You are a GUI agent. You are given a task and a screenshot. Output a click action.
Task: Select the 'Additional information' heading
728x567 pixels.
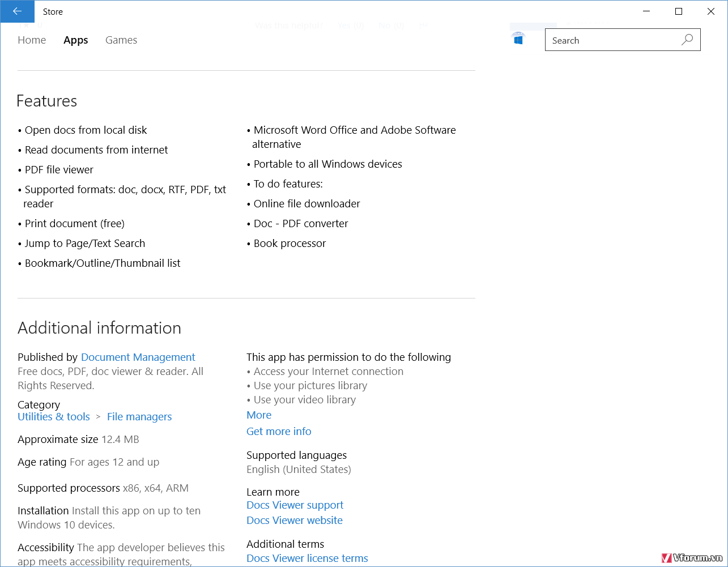100,328
